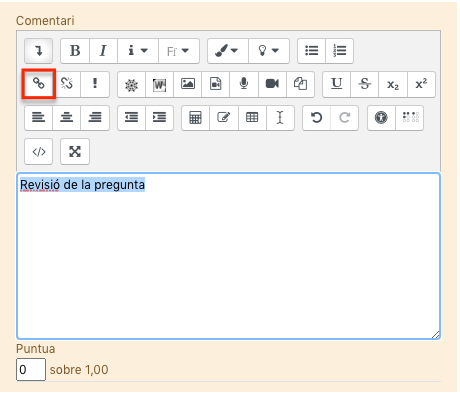Toggle strikethrough formatting
This screenshot has width=460, height=393.
[365, 84]
